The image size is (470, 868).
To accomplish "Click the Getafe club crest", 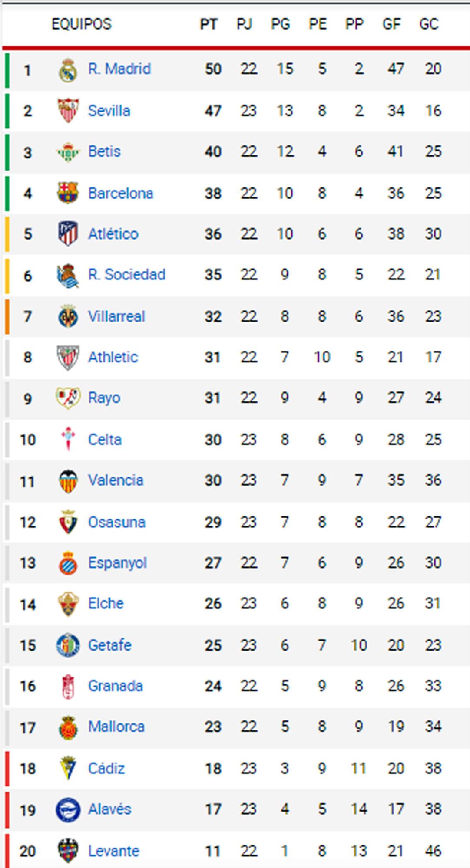I will [68, 645].
